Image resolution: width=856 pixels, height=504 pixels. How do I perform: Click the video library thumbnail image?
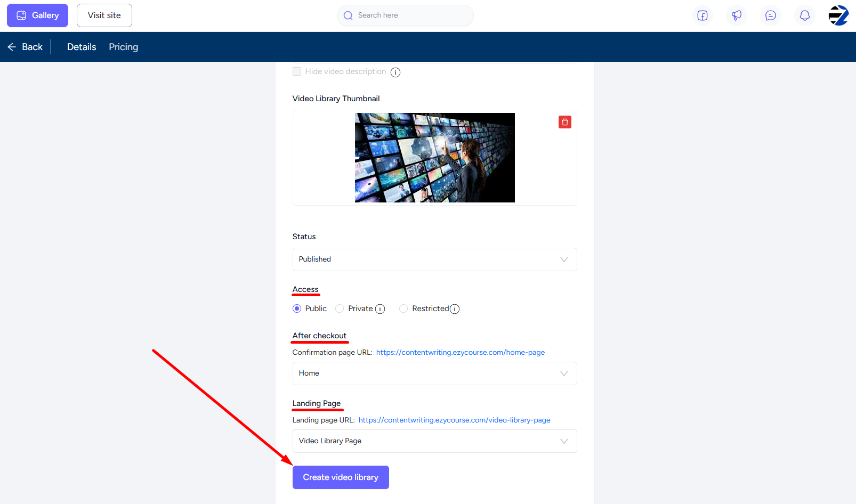tap(435, 158)
